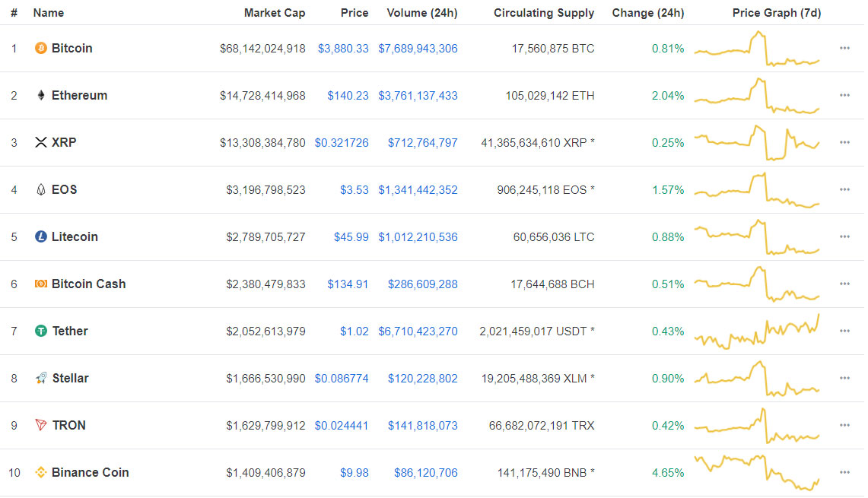Open the Litecoin name link
Image resolution: width=868 pixels, height=498 pixels.
75,236
